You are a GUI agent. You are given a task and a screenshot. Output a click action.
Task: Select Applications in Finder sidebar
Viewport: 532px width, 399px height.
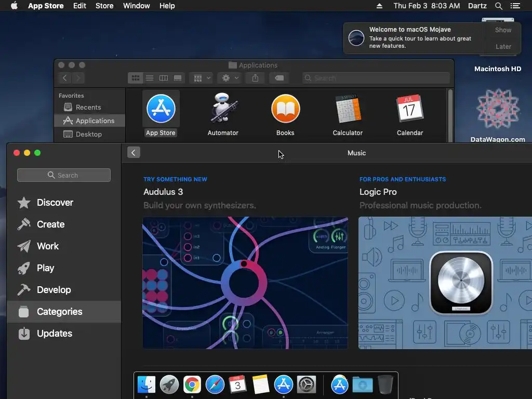(89, 121)
